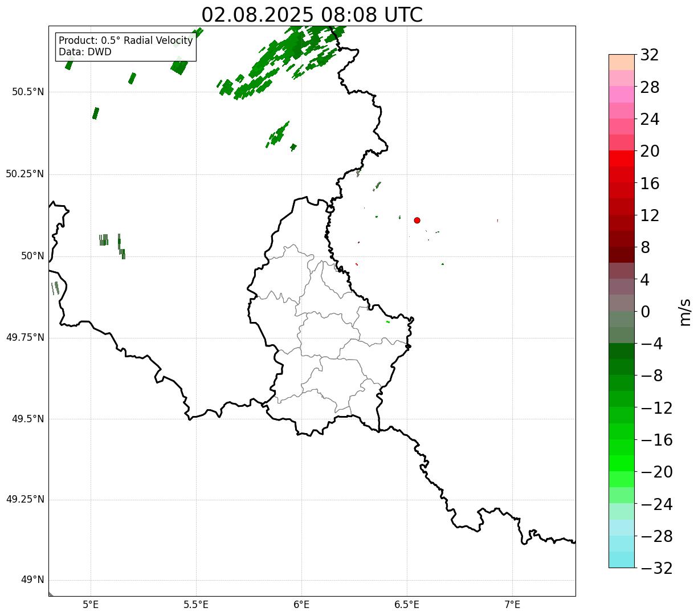Click the "Data: DWD" legend line
This screenshot has height=616, width=698.
point(85,52)
